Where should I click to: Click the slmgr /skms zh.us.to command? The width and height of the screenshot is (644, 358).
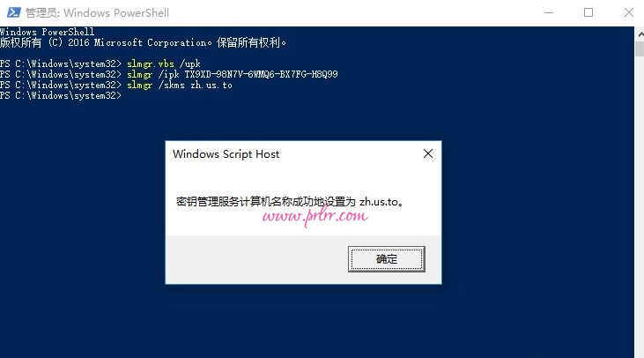click(x=180, y=85)
